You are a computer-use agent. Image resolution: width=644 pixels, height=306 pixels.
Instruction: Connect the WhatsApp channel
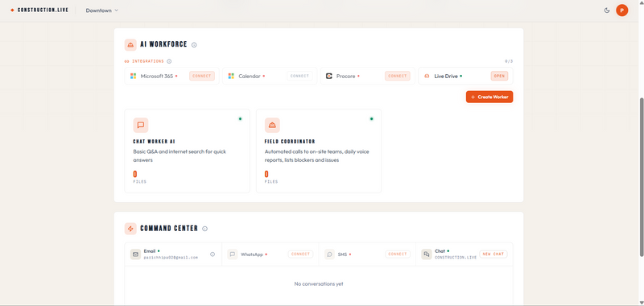(300, 254)
